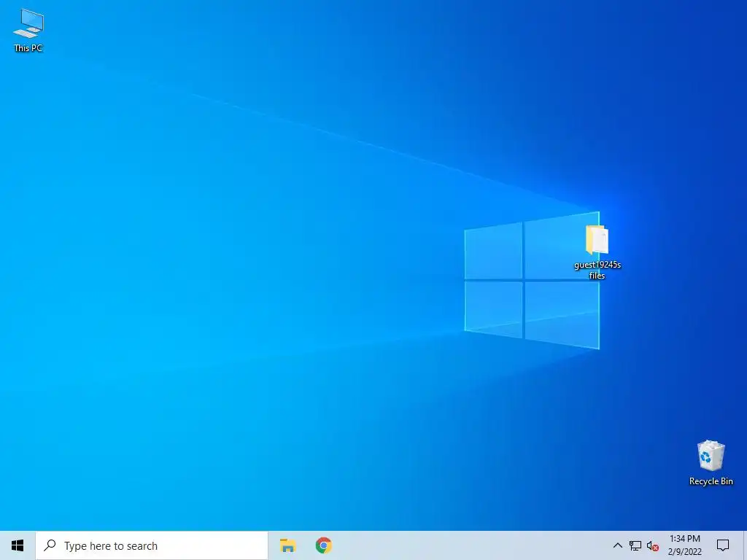Open File Explorer from the taskbar

tap(287, 545)
